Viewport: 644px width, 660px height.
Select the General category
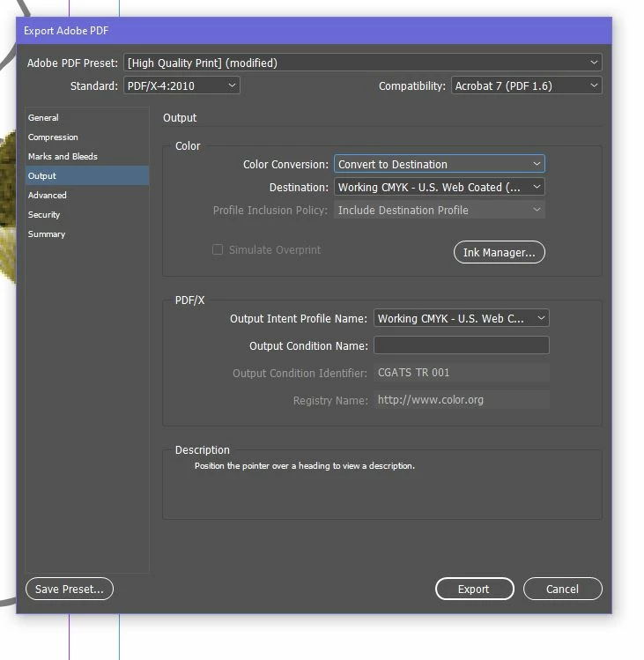pyautogui.click(x=87, y=117)
